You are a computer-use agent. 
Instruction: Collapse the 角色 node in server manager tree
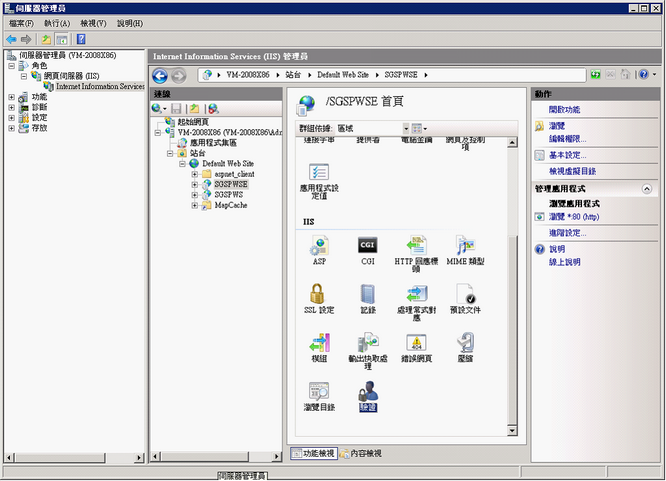click(11, 65)
